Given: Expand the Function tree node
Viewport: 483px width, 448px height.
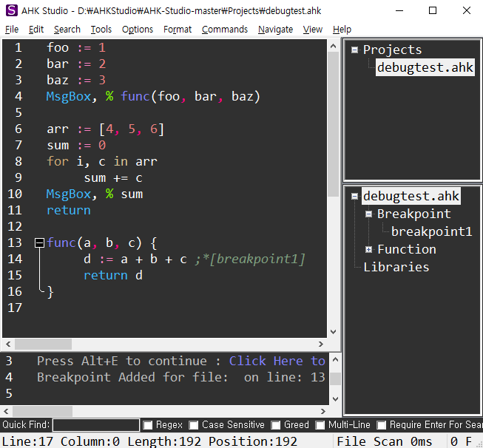Looking at the screenshot, I should click(368, 249).
